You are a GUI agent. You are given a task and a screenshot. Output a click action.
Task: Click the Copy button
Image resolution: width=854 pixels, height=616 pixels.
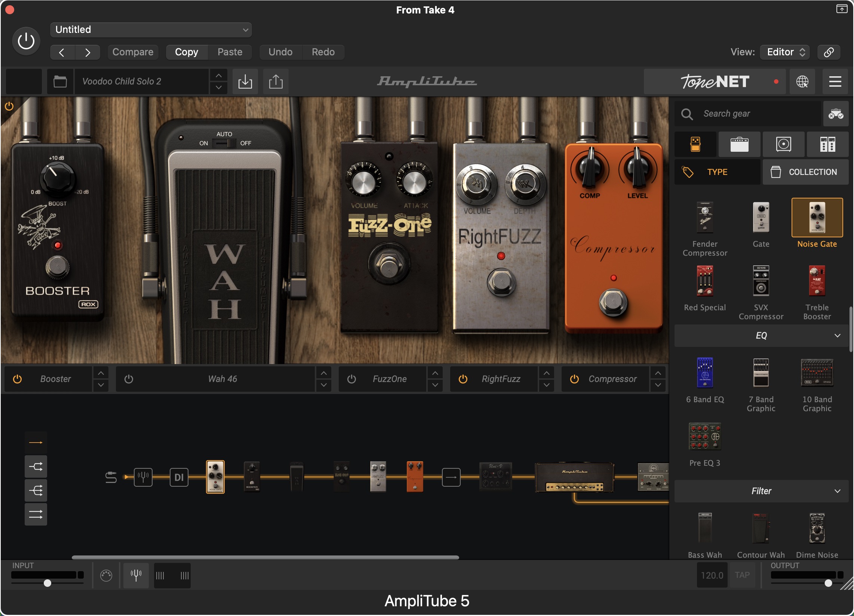(186, 52)
